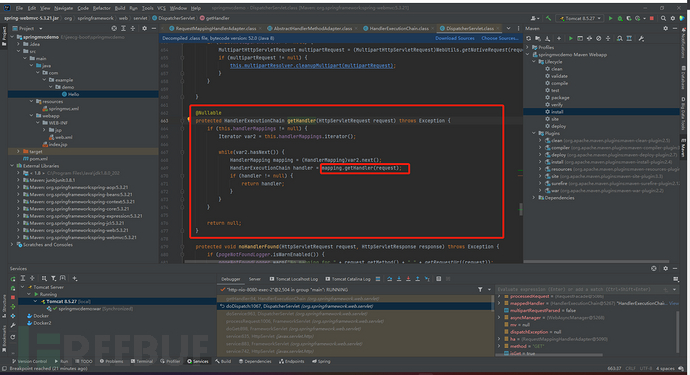Image resolution: width=690 pixels, height=375 pixels.
Task: Expand the Profiles node in Maven
Action: click(528, 47)
